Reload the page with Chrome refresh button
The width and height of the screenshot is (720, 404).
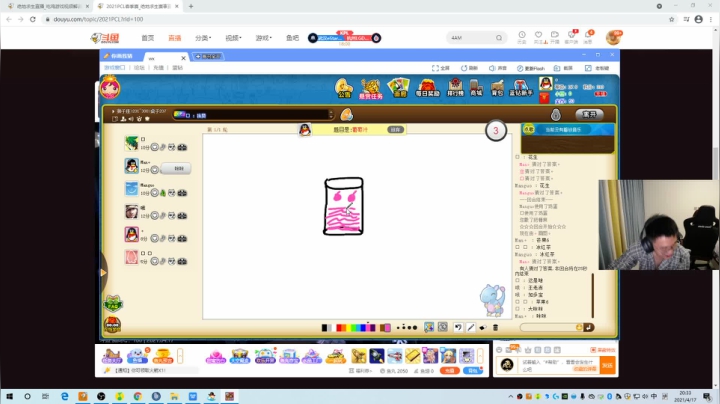pyautogui.click(x=33, y=19)
